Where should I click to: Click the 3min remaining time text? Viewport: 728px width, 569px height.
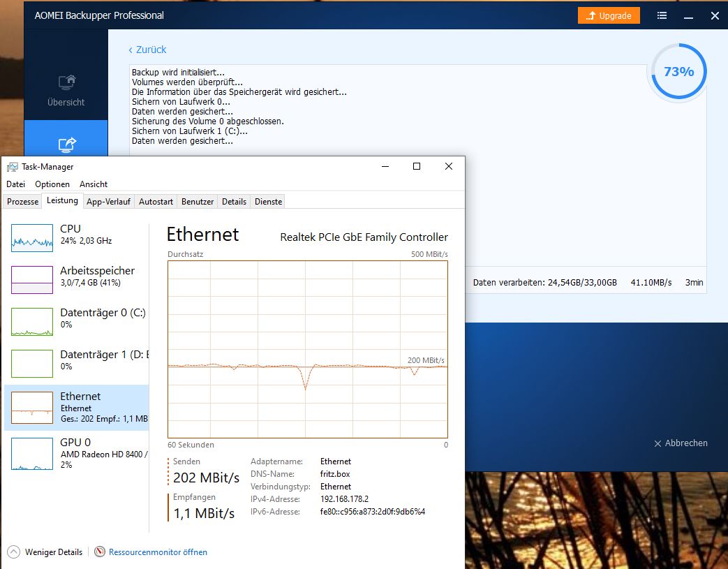[x=694, y=283]
